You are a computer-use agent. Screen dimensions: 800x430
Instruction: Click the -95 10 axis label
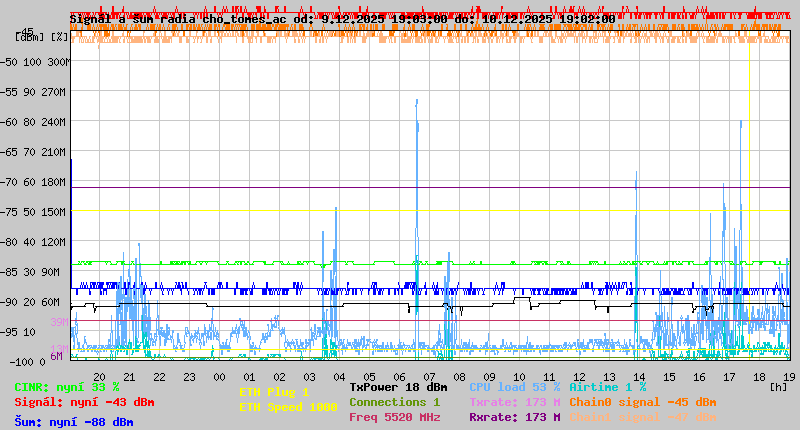pyautogui.click(x=18, y=333)
